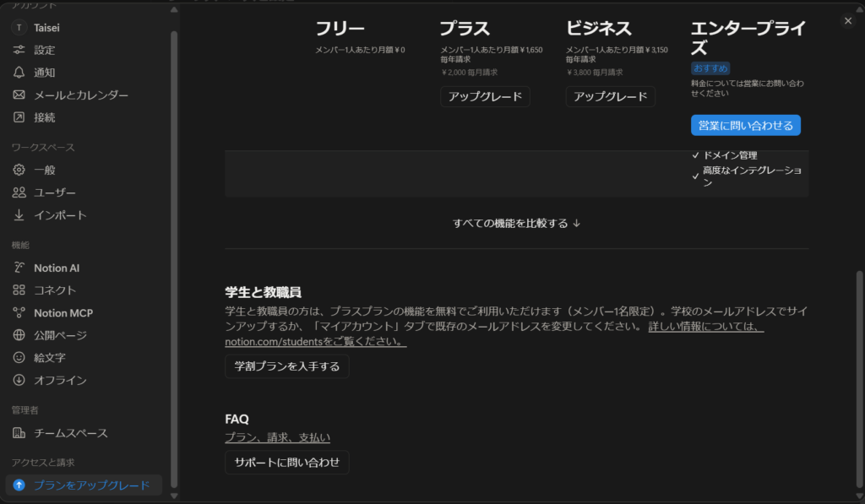Screen dimensions: 865x504
Task: Click 学割プランを入手する button
Action: coord(286,366)
